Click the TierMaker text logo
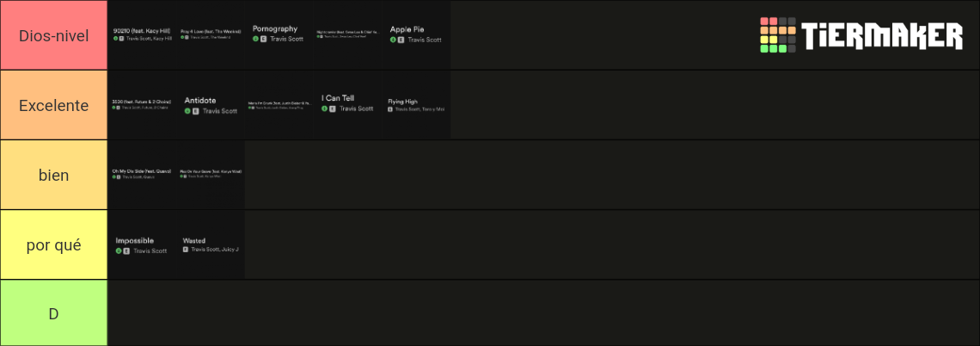 882,35
